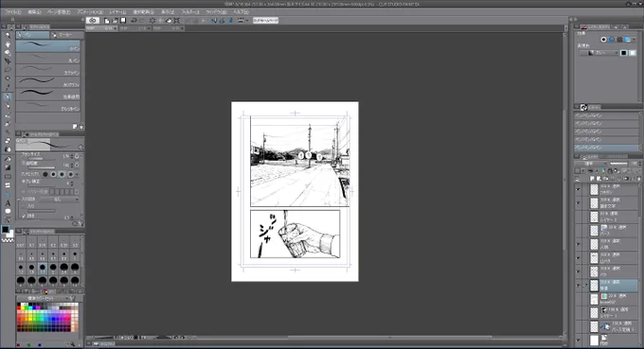Open the ヘルプ menu
This screenshot has height=349, width=644.
241,12
